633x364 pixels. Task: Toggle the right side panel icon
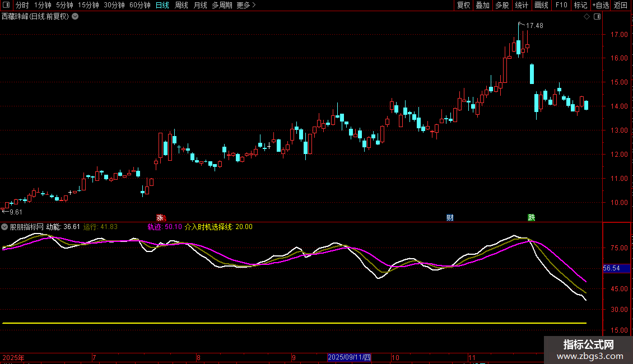[x=597, y=16]
